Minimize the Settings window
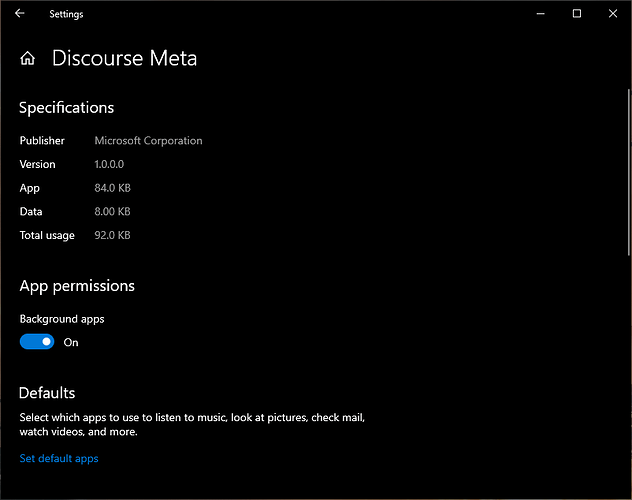Screen dimensions: 632x500 point(541,14)
